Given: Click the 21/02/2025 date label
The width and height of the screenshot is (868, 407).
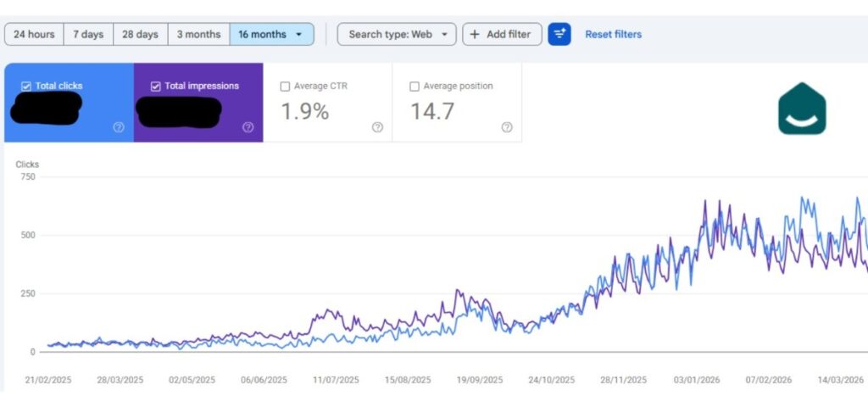Looking at the screenshot, I should (48, 381).
